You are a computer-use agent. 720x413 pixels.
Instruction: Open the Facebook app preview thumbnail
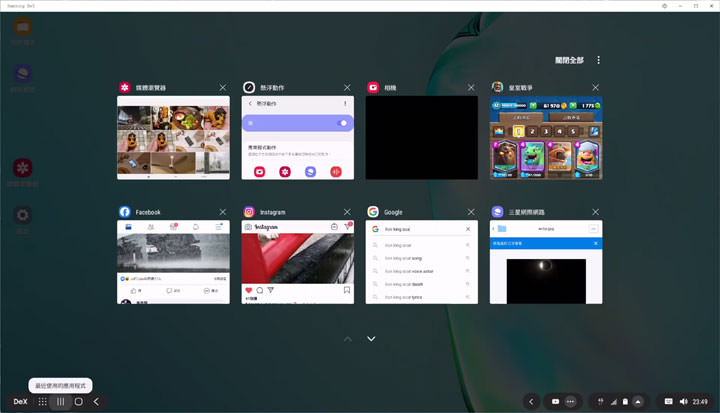(x=174, y=262)
